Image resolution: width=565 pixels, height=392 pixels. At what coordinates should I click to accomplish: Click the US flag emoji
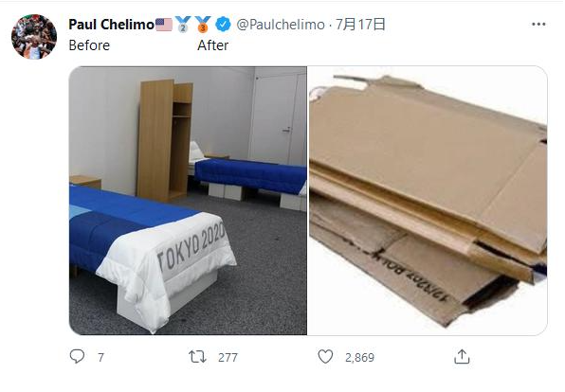click(x=164, y=25)
